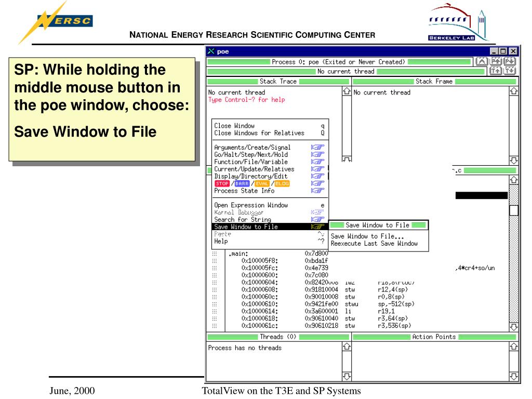The image size is (532, 399).
Task: Click the Process 0: poe status bar
Action: pos(339,62)
